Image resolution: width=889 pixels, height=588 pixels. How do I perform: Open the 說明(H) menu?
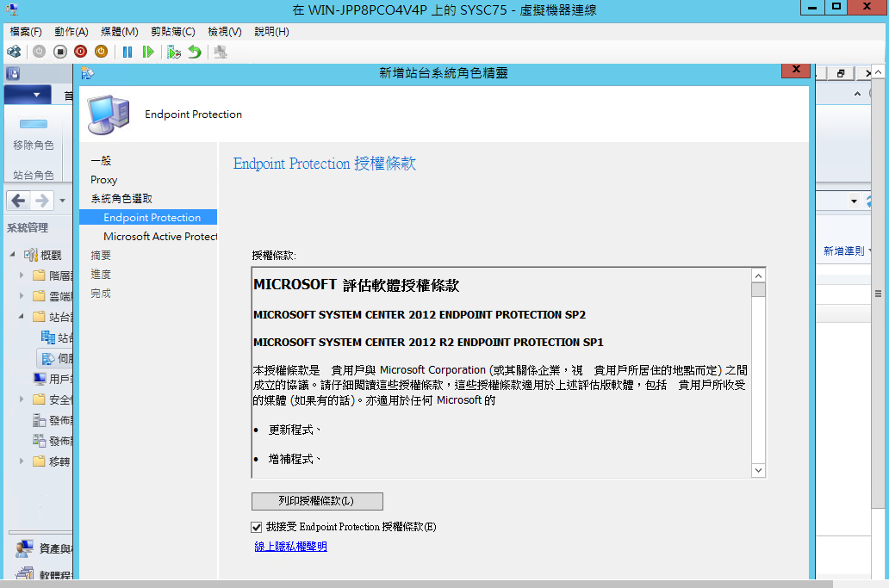point(271,32)
